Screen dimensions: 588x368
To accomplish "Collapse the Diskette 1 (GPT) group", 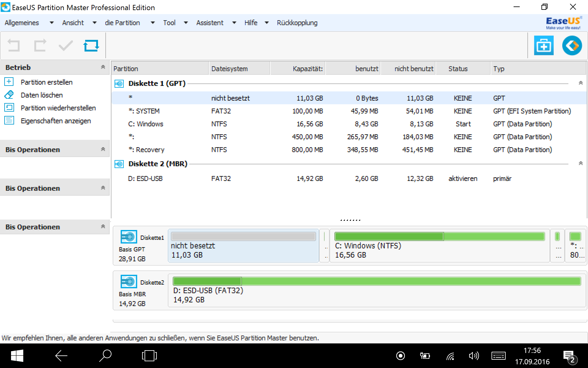I will click(580, 83).
